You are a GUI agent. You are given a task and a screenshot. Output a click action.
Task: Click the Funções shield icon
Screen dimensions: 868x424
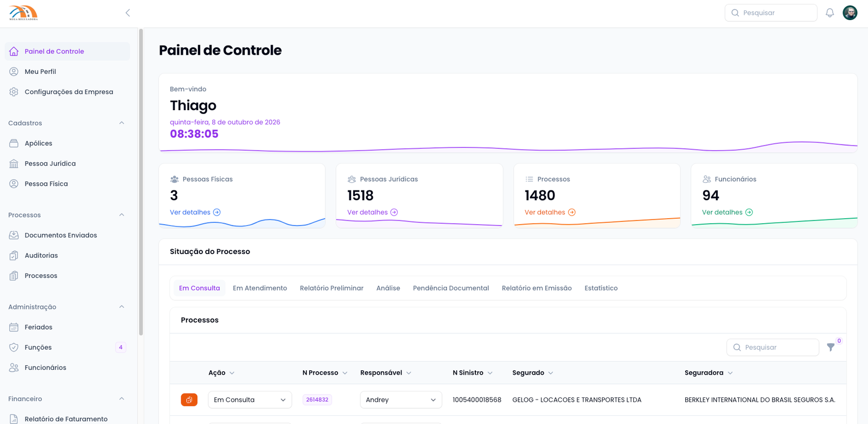point(14,347)
